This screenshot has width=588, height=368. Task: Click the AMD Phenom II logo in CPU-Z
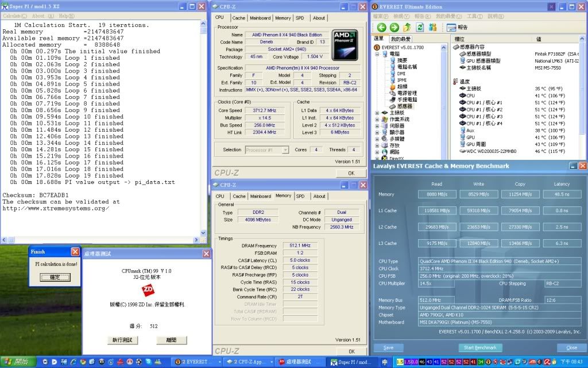click(345, 45)
